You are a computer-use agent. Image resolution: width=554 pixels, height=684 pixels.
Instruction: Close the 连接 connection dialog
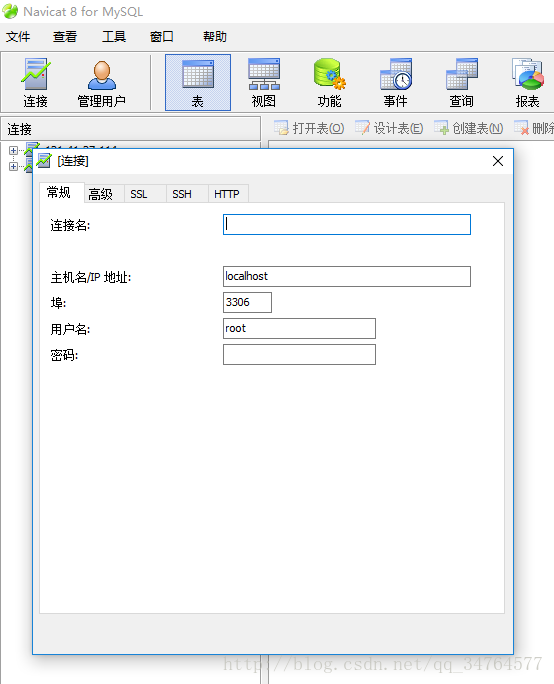pos(498,161)
